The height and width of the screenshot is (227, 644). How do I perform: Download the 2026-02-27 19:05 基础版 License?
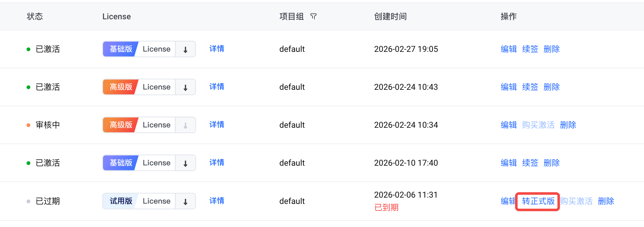pyautogui.click(x=185, y=49)
